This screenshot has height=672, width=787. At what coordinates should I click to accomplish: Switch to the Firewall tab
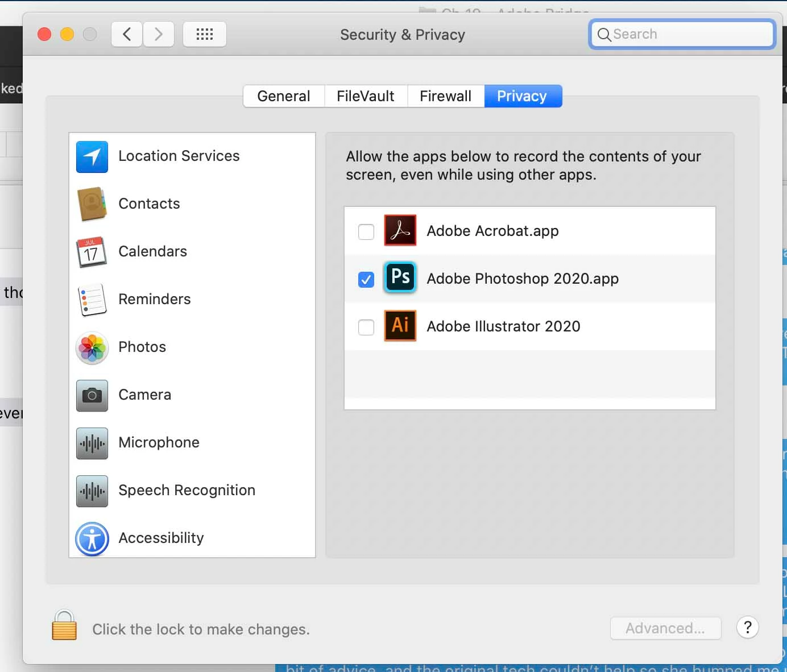tap(446, 96)
